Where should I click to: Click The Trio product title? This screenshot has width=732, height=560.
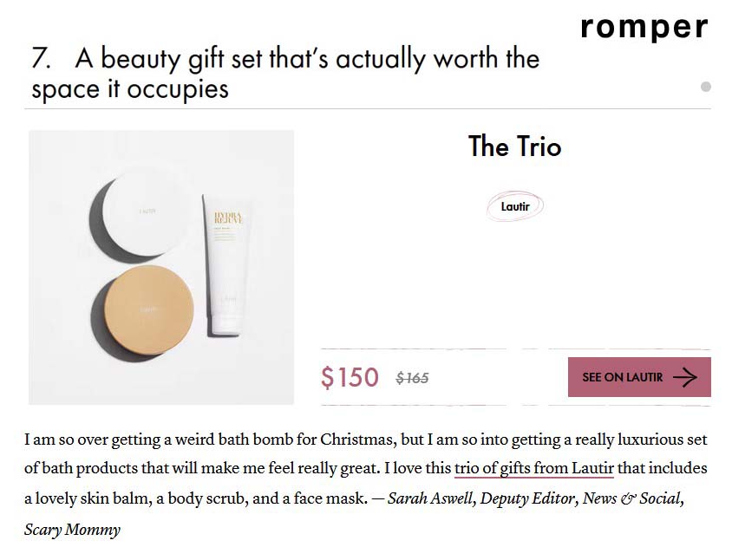click(x=514, y=146)
